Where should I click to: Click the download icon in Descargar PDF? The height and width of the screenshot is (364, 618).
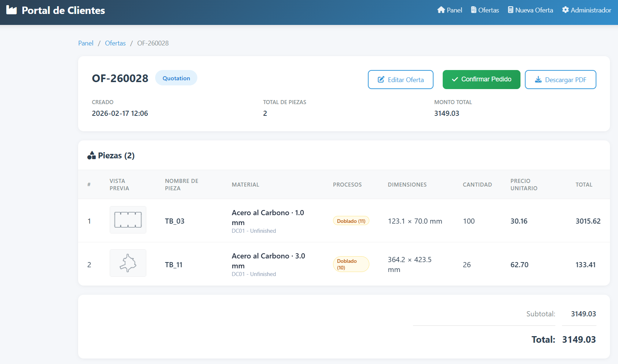pyautogui.click(x=538, y=80)
